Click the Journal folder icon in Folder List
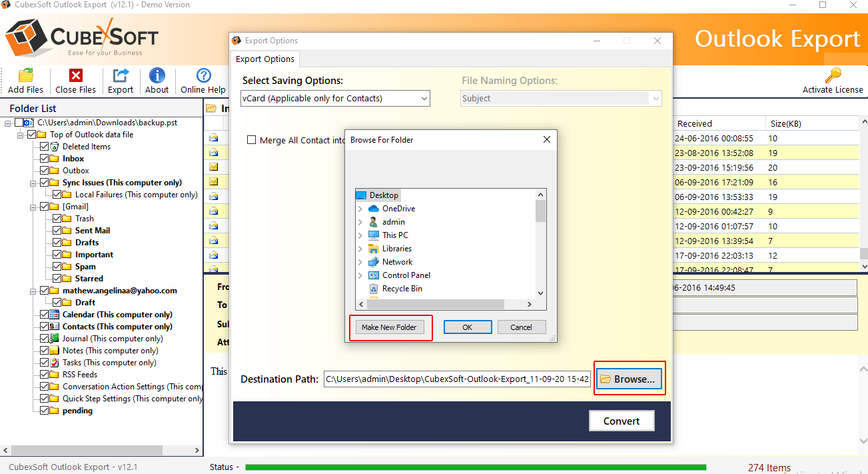The image size is (868, 474). 55,339
